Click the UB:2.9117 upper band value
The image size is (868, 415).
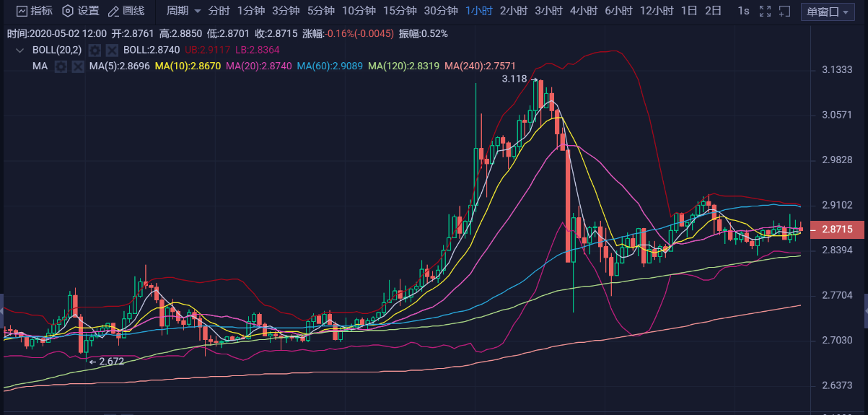tap(208, 50)
